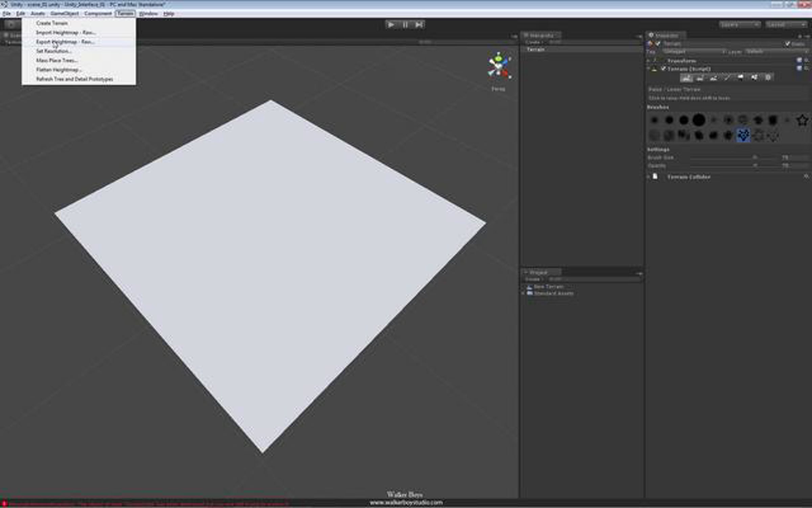Click the Pause button in toolbar
Image resolution: width=812 pixels, height=508 pixels.
pos(405,25)
